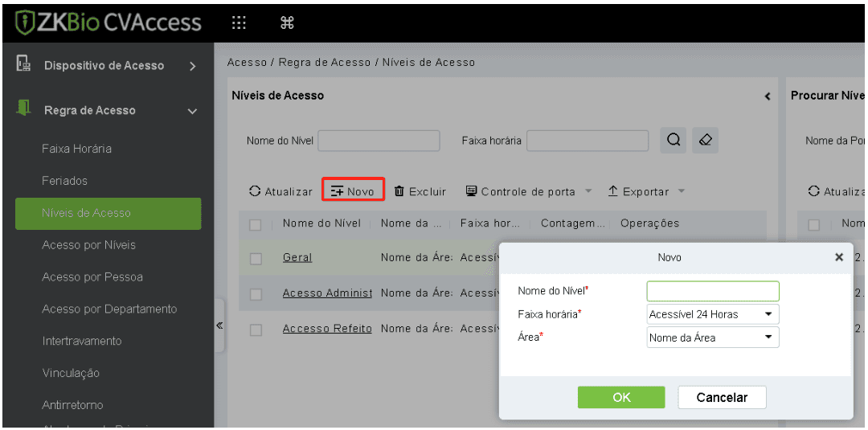Open Acesso por Pessoa in sidebar
The image size is (868, 430).
click(92, 276)
